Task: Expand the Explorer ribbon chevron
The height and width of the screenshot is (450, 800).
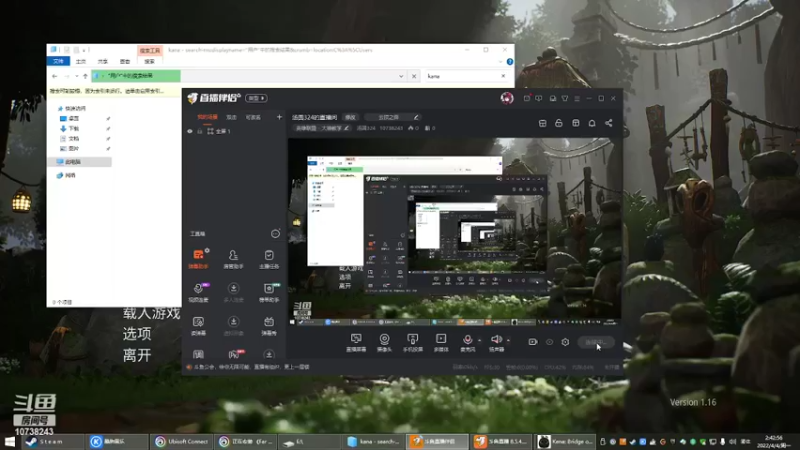Action: click(x=501, y=62)
